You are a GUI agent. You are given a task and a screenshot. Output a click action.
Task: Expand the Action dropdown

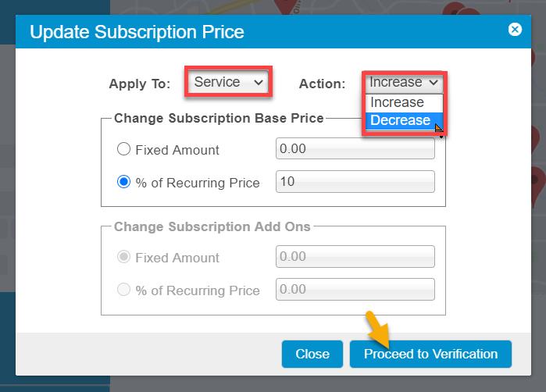[x=404, y=82]
